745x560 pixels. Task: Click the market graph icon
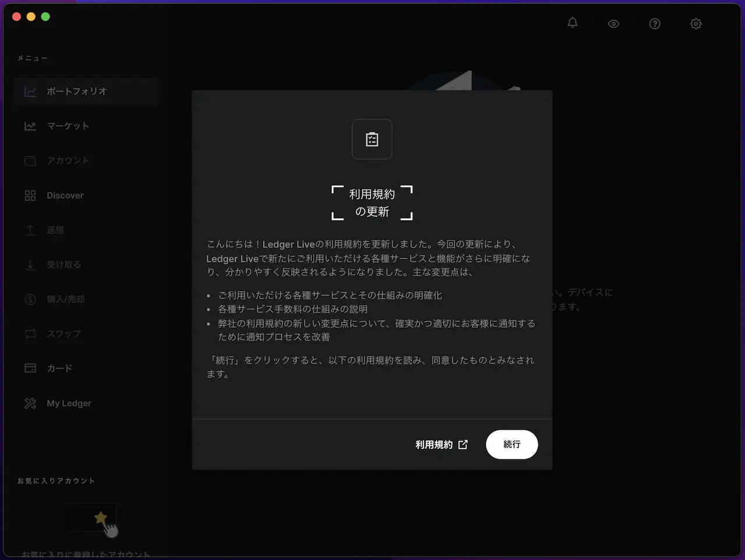pyautogui.click(x=30, y=126)
